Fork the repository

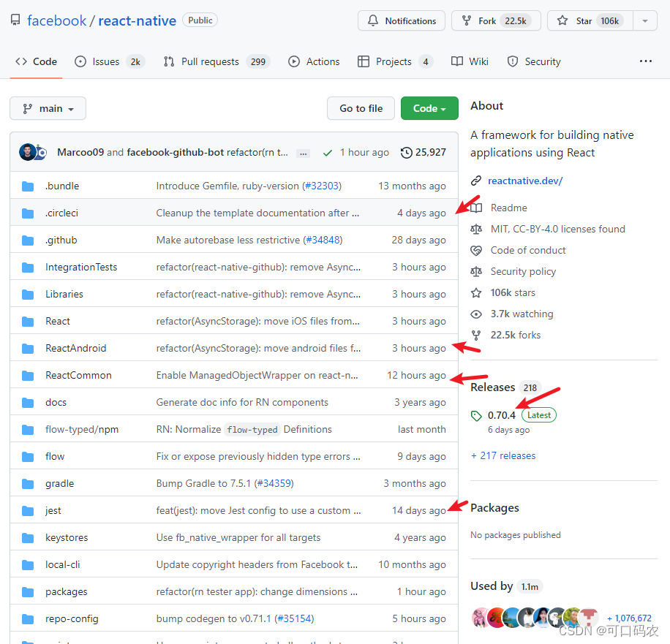click(x=496, y=20)
